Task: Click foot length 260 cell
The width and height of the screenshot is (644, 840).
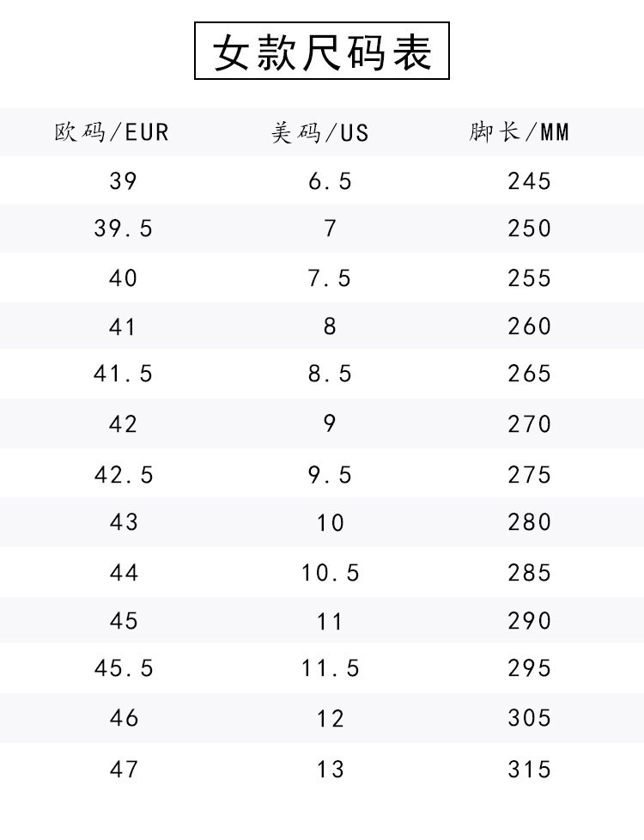Action: (529, 326)
